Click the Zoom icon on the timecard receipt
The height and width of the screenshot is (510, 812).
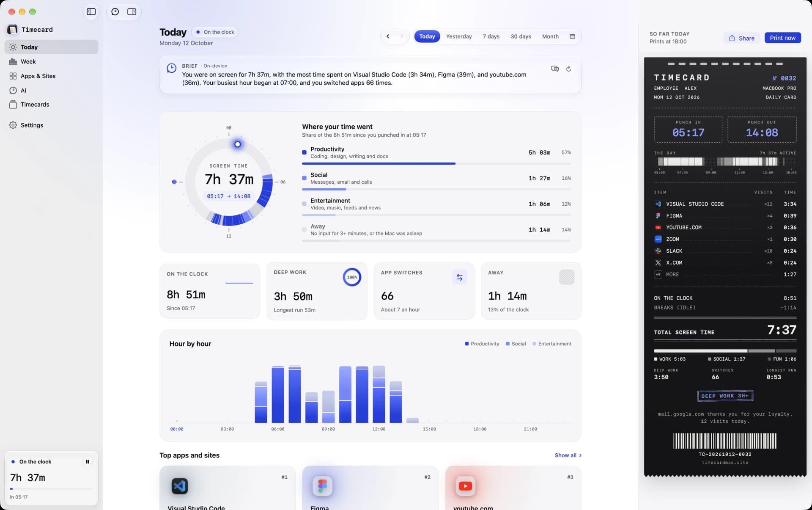pos(658,239)
